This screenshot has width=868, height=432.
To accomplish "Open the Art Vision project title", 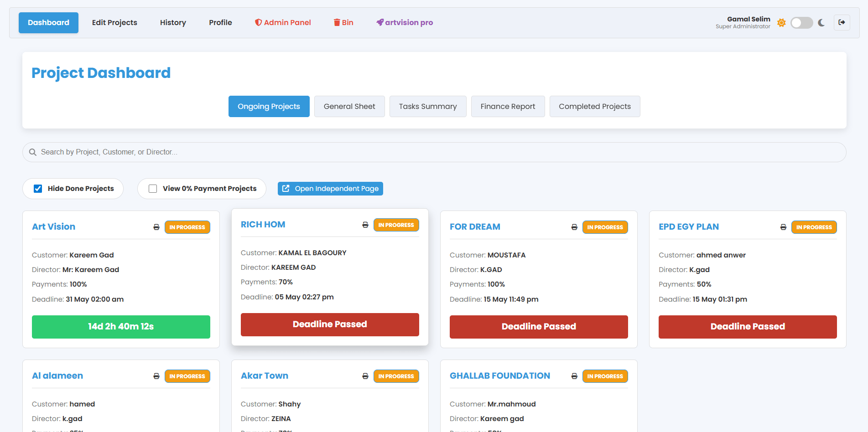I will point(54,227).
